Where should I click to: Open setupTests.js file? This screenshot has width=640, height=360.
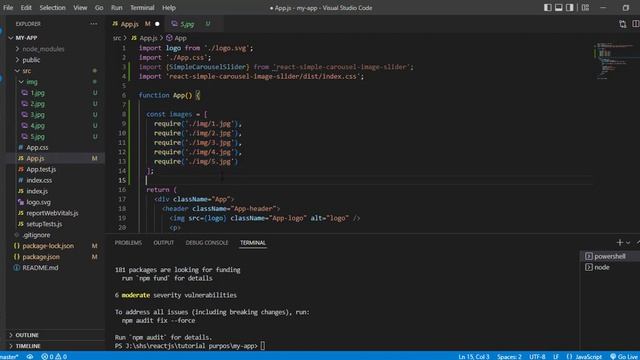point(44,224)
